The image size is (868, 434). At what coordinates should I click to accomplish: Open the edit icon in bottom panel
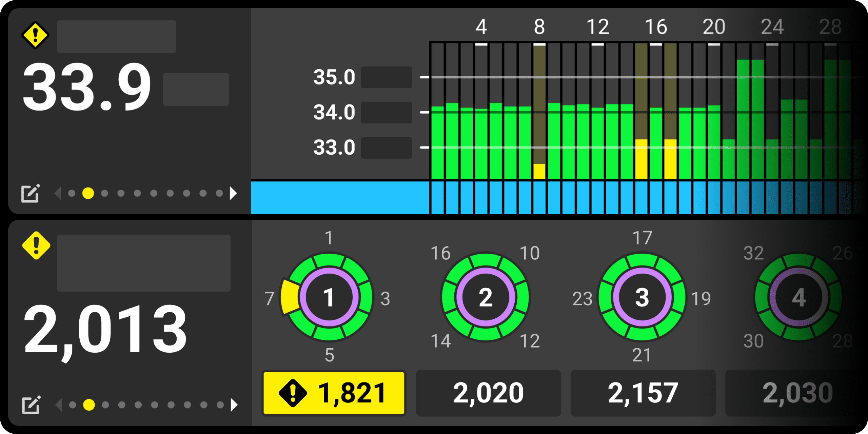tap(31, 405)
